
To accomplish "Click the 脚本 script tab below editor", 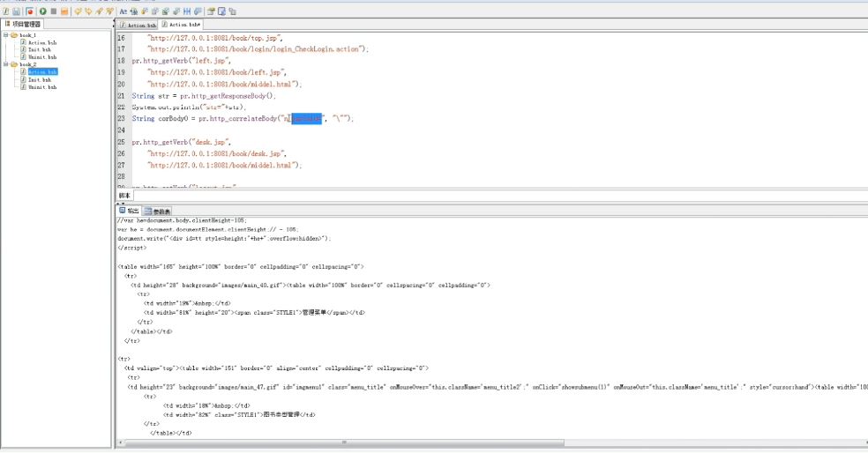I will pos(124,196).
